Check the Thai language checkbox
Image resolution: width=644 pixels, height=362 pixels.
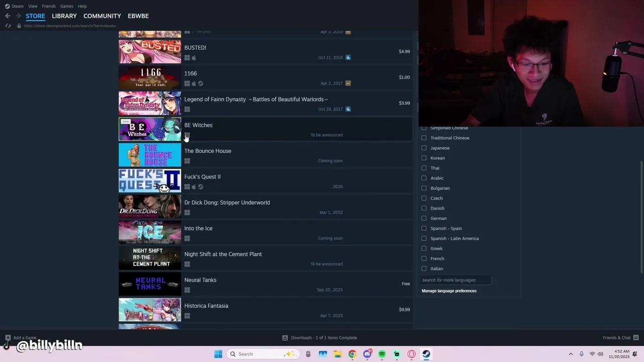click(x=424, y=168)
